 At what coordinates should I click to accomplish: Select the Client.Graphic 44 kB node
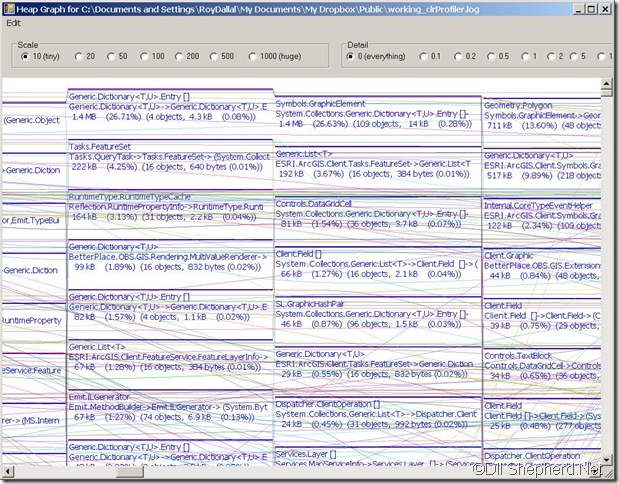(542, 273)
